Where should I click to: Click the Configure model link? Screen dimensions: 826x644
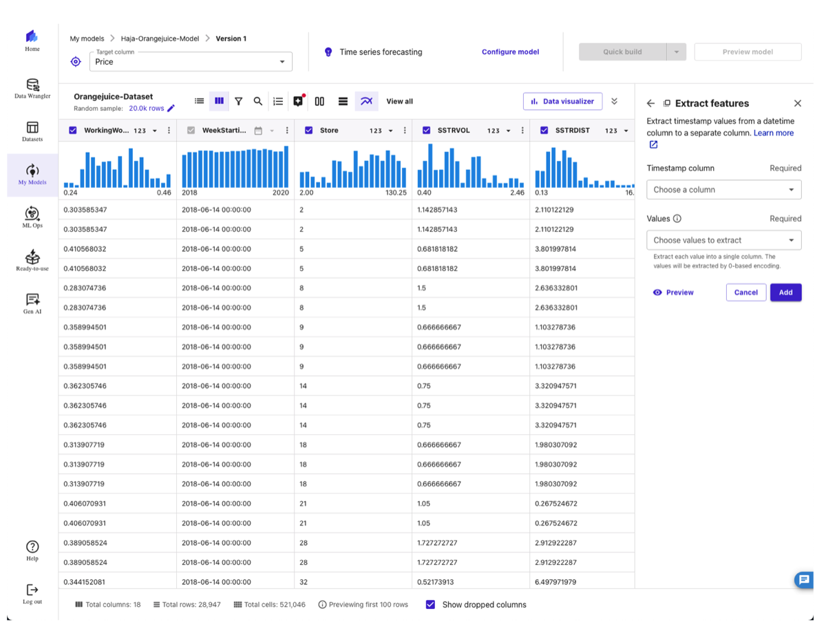point(510,52)
